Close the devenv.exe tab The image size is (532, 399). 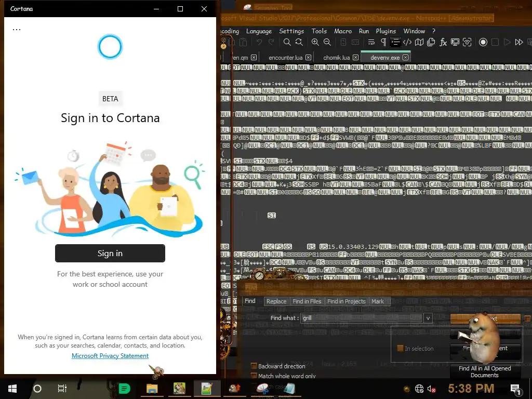pyautogui.click(x=405, y=57)
